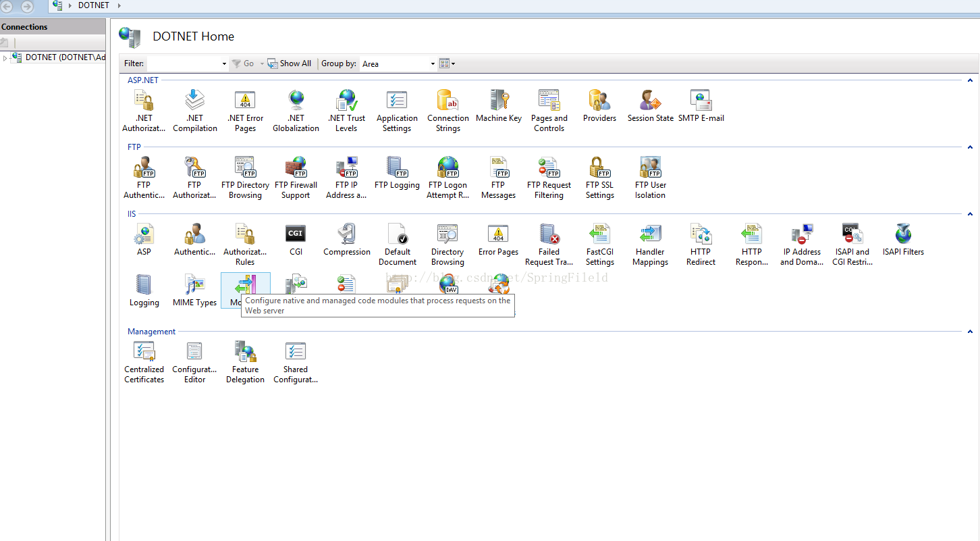This screenshot has width=980, height=541.
Task: Collapse the FTP group
Action: point(970,147)
